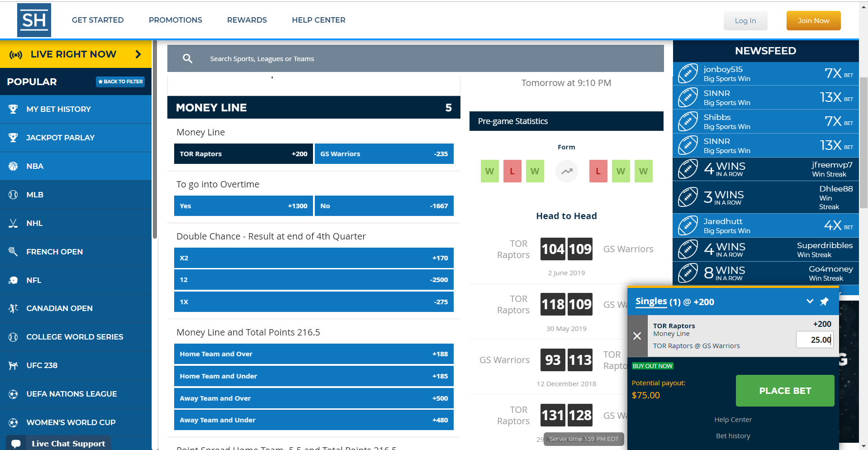The height and width of the screenshot is (450, 868).
Task: Open the Help Center menu item
Action: tap(318, 20)
